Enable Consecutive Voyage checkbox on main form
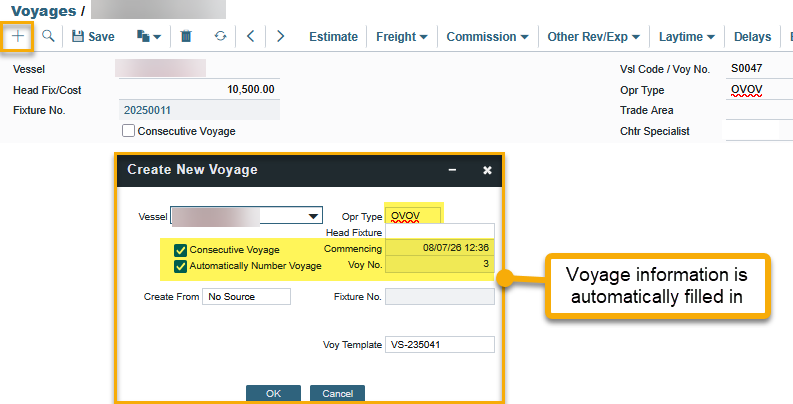Screen dimensions: 793x404 128,130
